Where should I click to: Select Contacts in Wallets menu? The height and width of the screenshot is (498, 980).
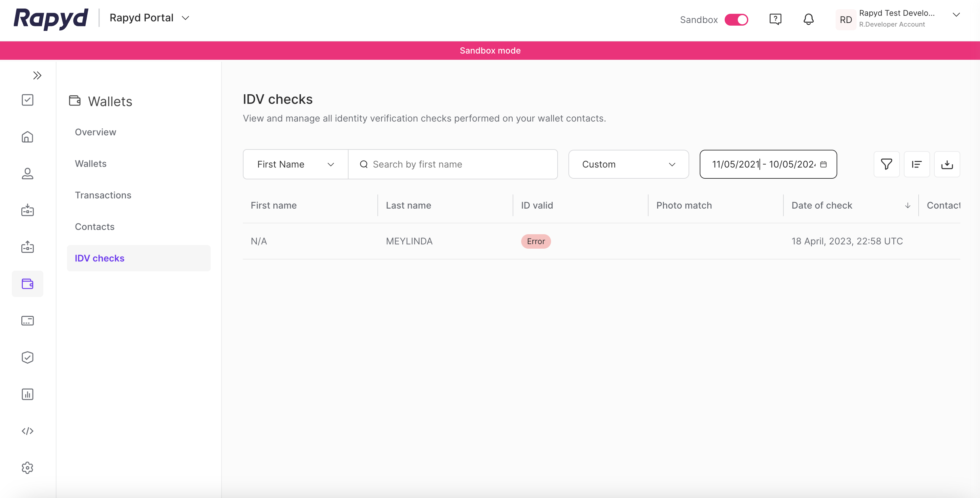[95, 227]
